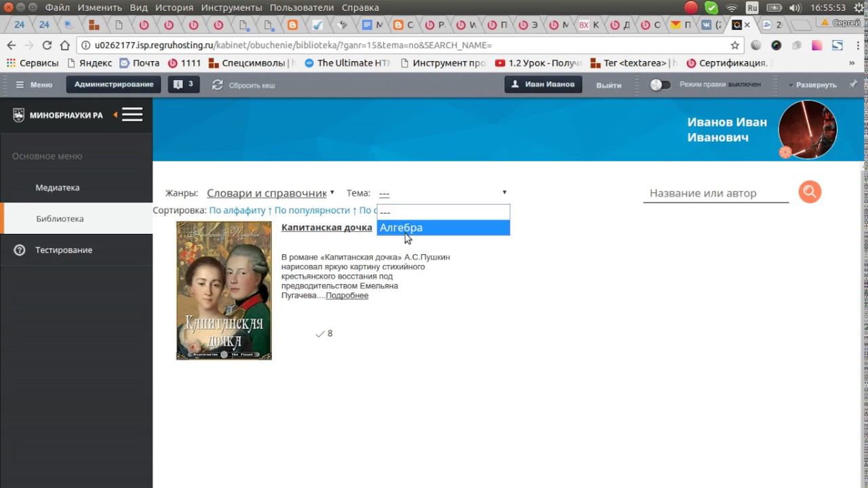868x488 pixels.
Task: Click the Иван Иванов user button
Action: point(543,85)
